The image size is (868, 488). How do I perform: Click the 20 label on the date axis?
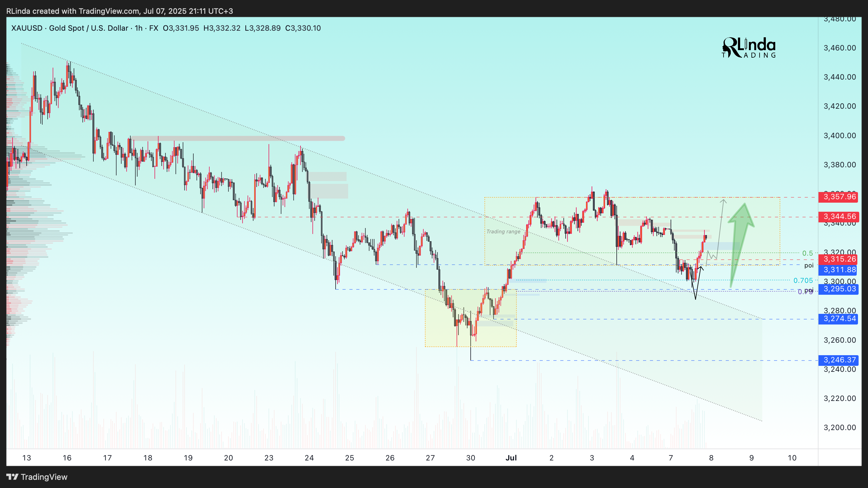click(x=228, y=458)
